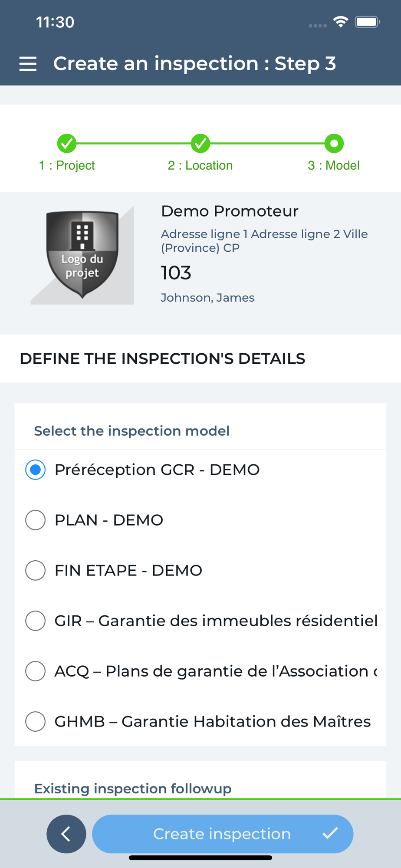The image size is (401, 868).
Task: Select GIR – Garantie des immeubles option
Action: (36, 621)
